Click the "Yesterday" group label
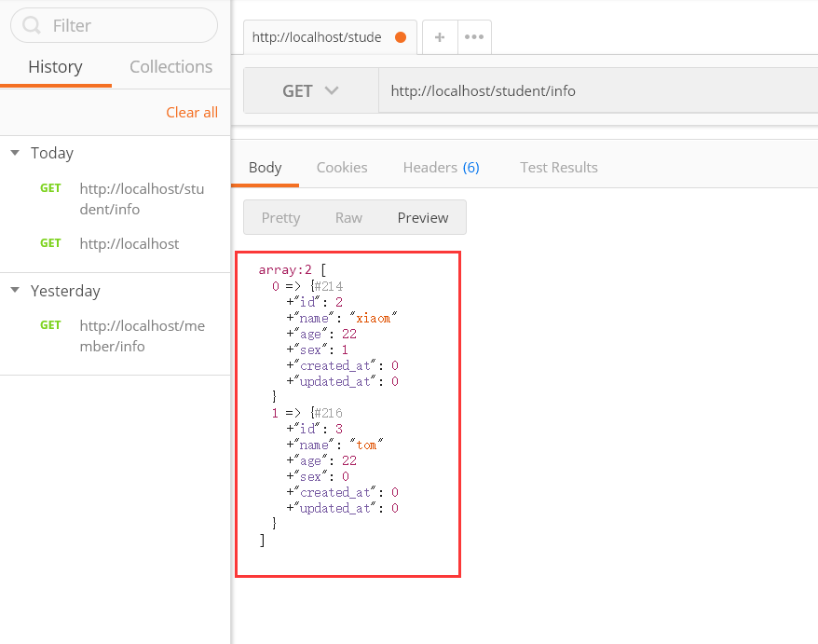Screen dimensions: 818x644 pos(65,290)
